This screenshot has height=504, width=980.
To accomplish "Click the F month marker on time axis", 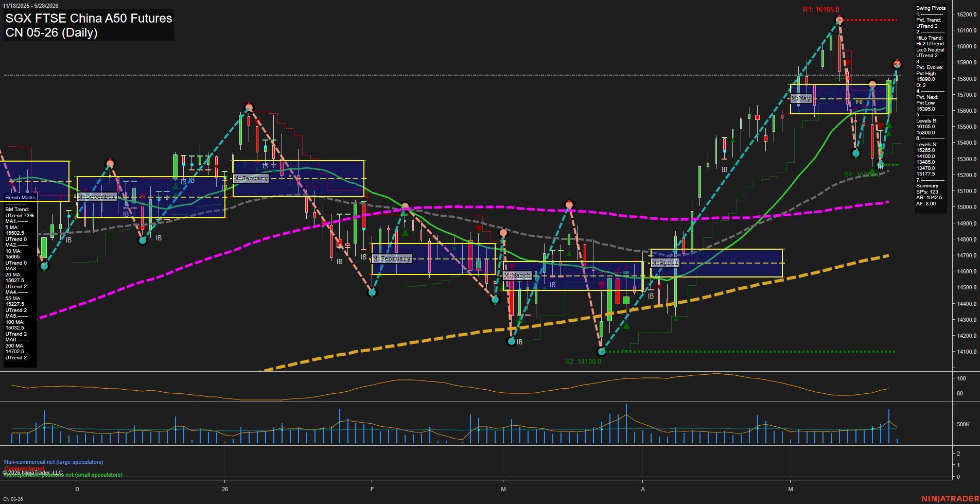I will 372,489.
